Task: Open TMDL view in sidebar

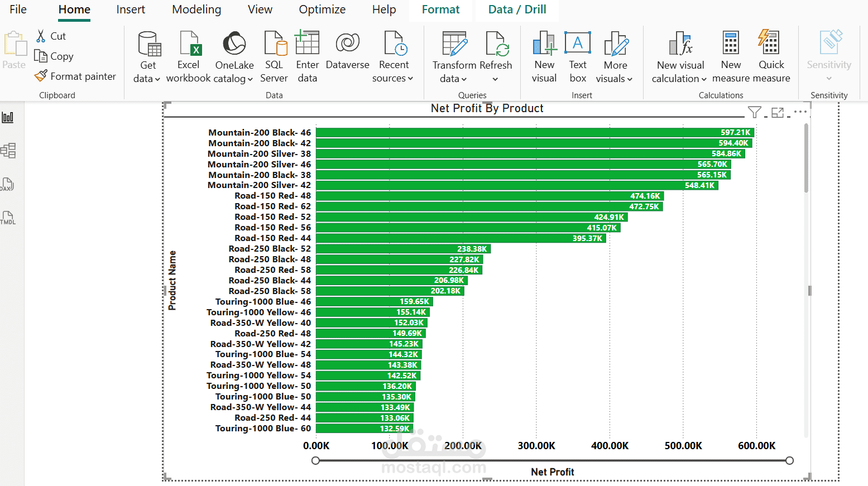Action: pyautogui.click(x=8, y=218)
